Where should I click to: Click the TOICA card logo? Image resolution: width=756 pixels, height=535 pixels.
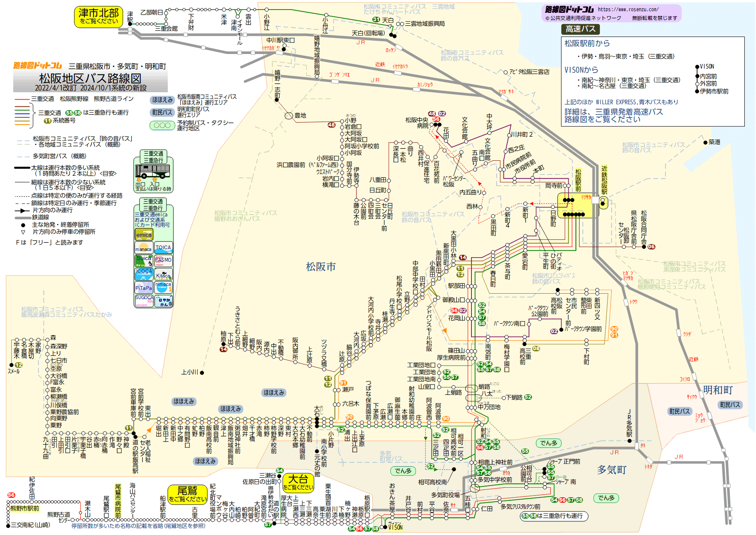pyautogui.click(x=163, y=248)
